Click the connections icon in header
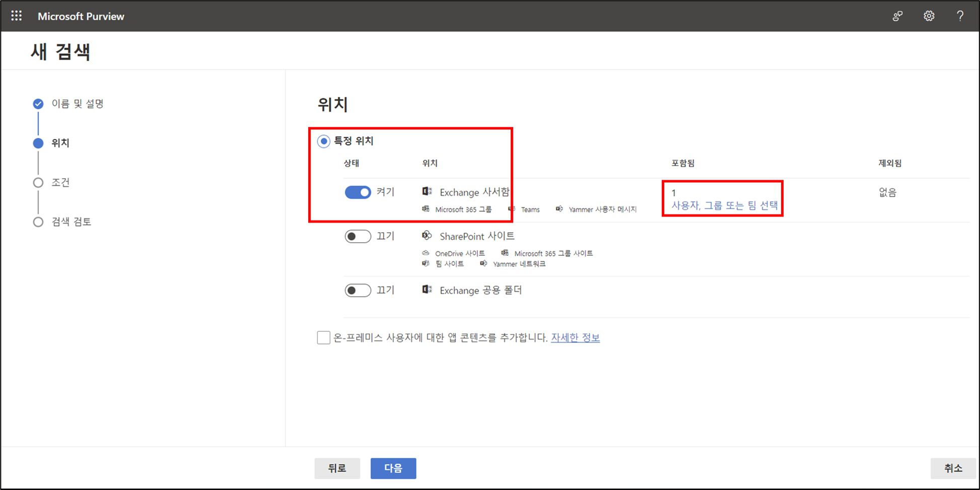The width and height of the screenshot is (980, 490). pos(897,16)
